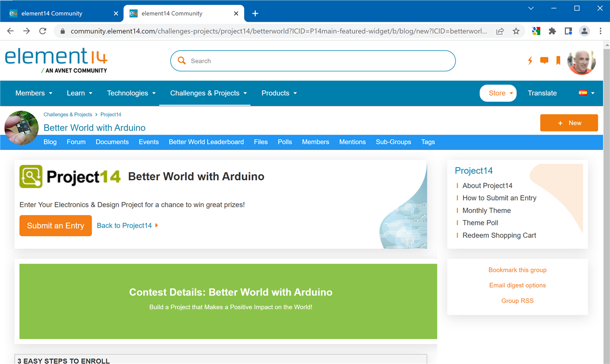Viewport: 610px width, 364px height.
Task: Switch to the Tags tab
Action: (428, 142)
